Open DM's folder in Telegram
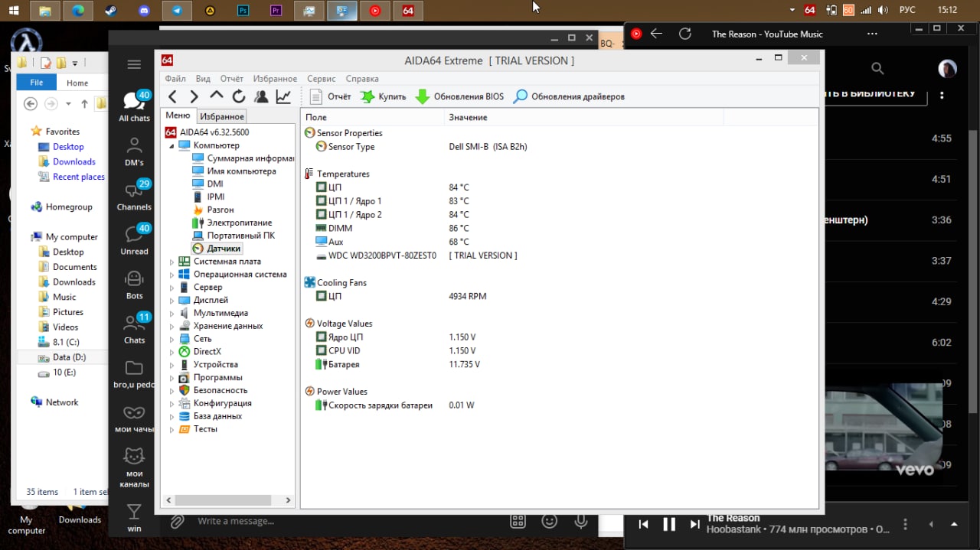Viewport: 980px width, 550px height. (x=134, y=151)
